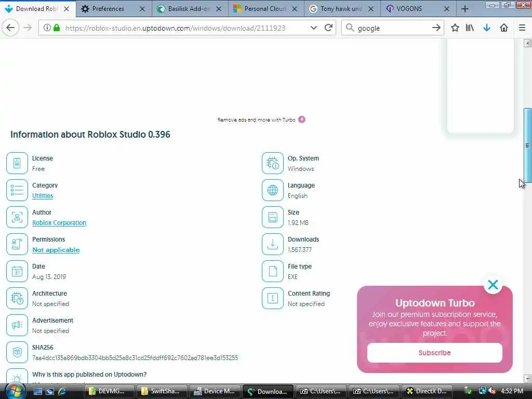Open the Utilities category link
This screenshot has width=532, height=399.
tap(43, 196)
